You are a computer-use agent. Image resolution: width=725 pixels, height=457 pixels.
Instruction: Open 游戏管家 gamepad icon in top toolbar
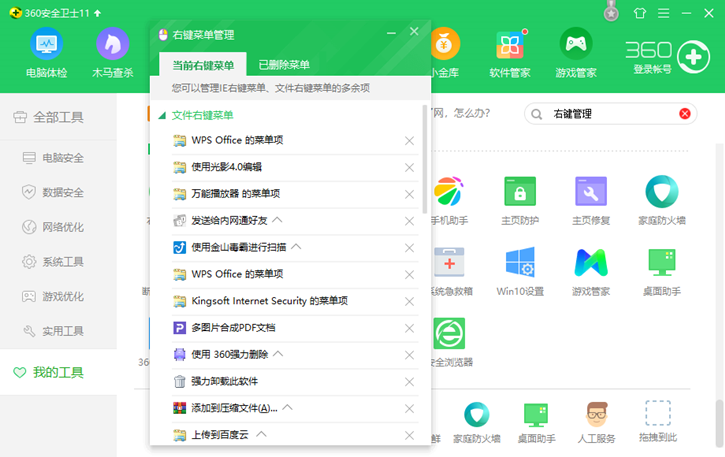[x=576, y=44]
